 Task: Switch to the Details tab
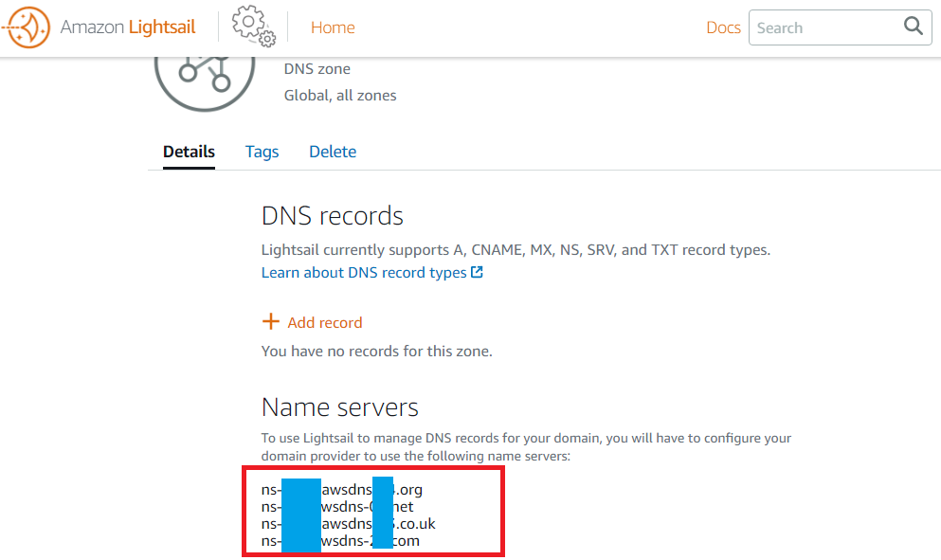point(189,152)
